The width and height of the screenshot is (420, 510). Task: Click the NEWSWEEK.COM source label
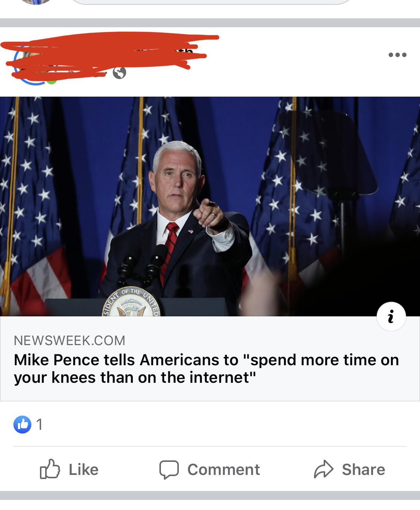[69, 340]
